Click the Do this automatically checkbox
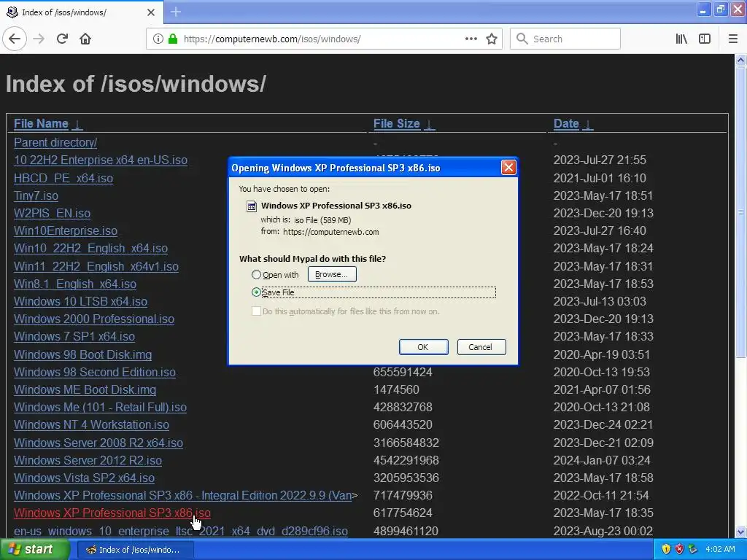747x560 pixels. click(x=256, y=311)
